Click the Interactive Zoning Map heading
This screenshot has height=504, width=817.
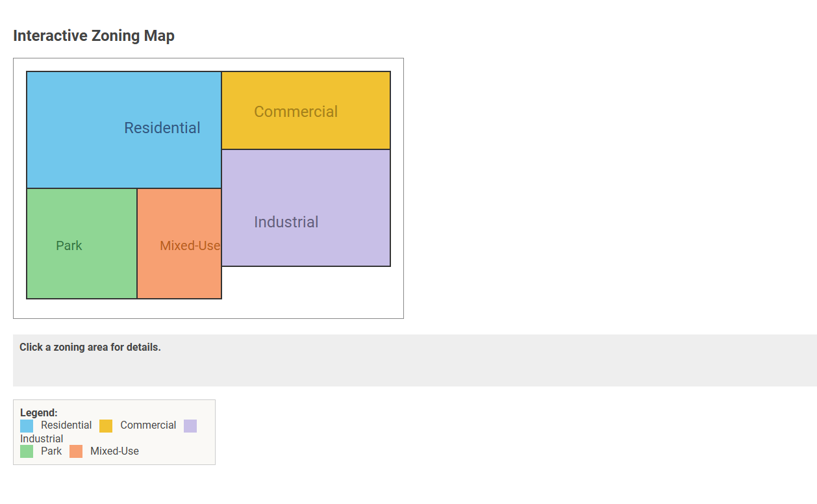[94, 36]
